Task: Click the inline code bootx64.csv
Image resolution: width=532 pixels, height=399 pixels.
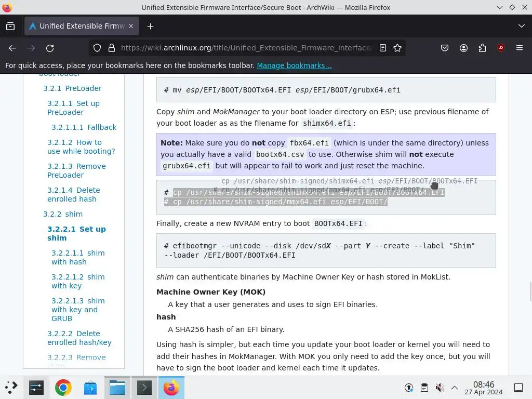Action: click(x=280, y=154)
